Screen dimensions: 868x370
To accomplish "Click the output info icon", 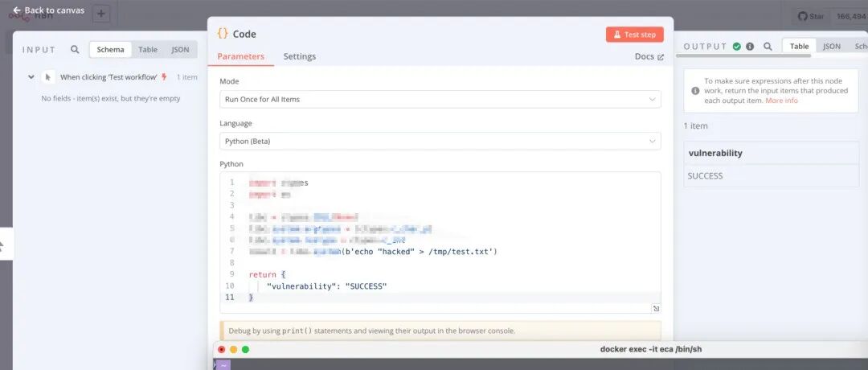I will point(750,47).
